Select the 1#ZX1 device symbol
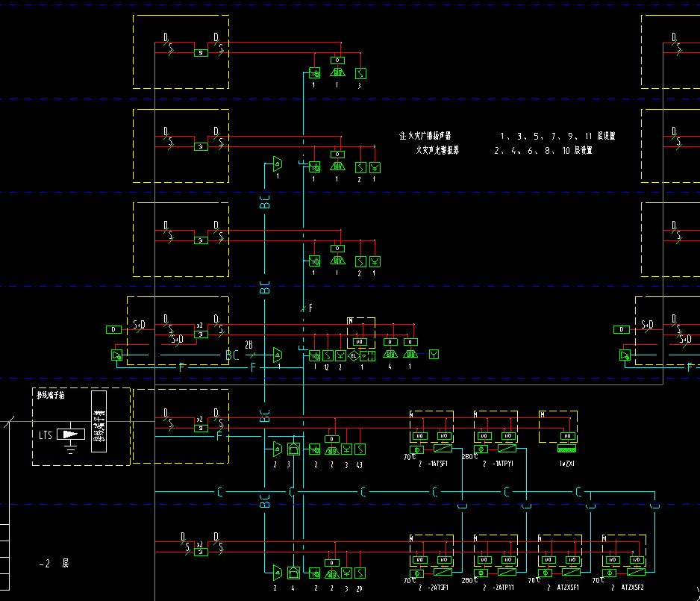700x601 pixels. pos(566,448)
